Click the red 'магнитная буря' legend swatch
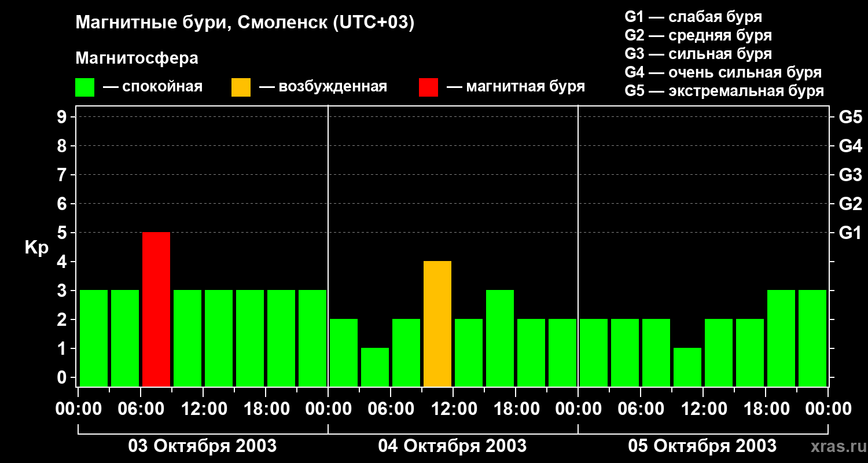868x463 pixels. (428, 87)
